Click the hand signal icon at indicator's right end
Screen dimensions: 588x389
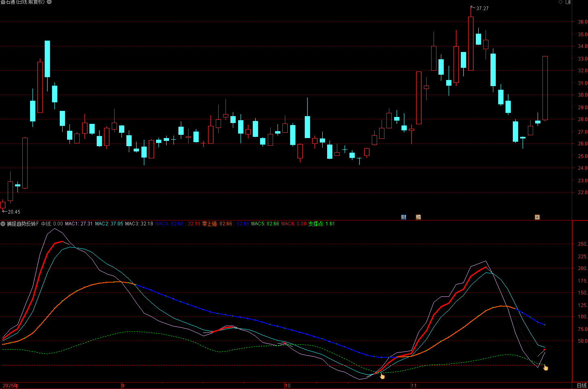545,367
